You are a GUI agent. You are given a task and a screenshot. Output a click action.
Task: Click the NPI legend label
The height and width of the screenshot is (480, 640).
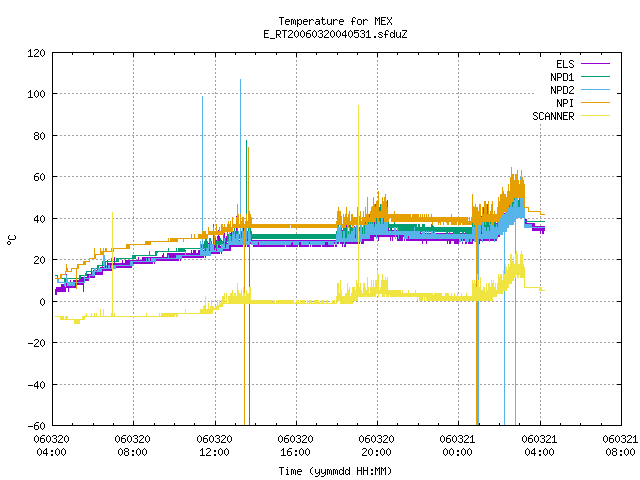(x=565, y=103)
